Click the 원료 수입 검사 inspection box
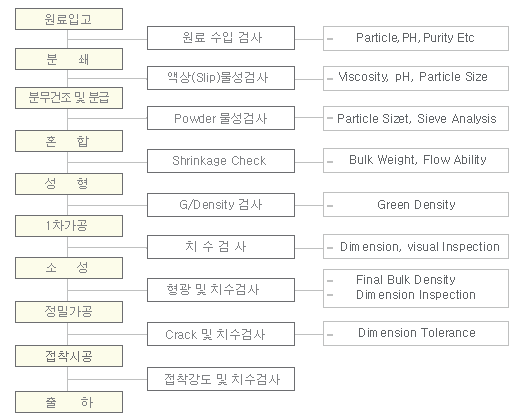This screenshot has height=420, width=526. tap(221, 38)
